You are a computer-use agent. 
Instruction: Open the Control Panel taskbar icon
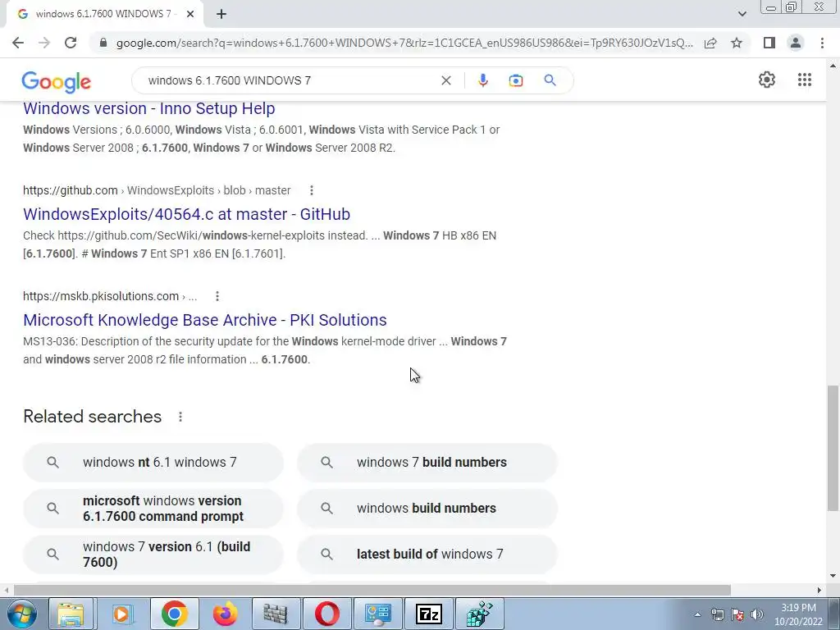click(x=378, y=614)
